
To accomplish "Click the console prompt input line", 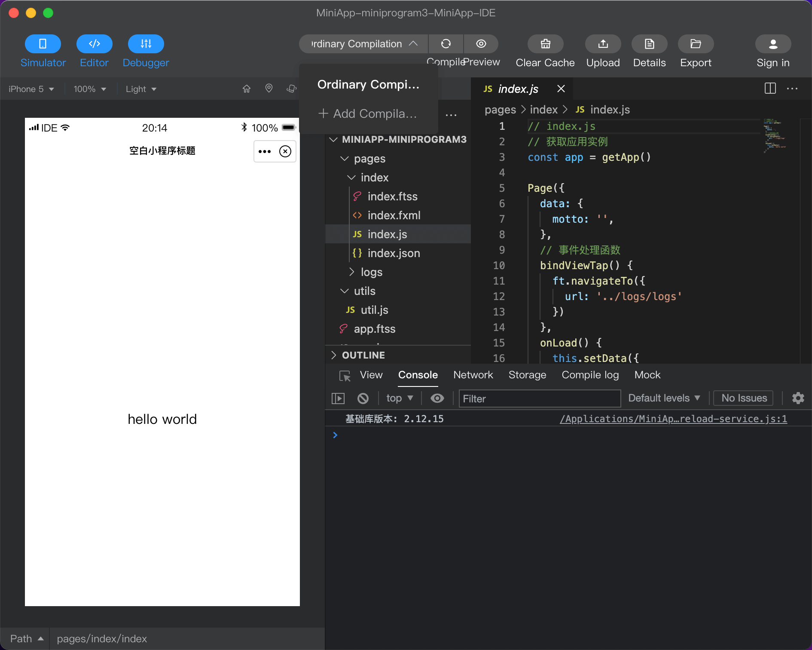I will tap(568, 435).
